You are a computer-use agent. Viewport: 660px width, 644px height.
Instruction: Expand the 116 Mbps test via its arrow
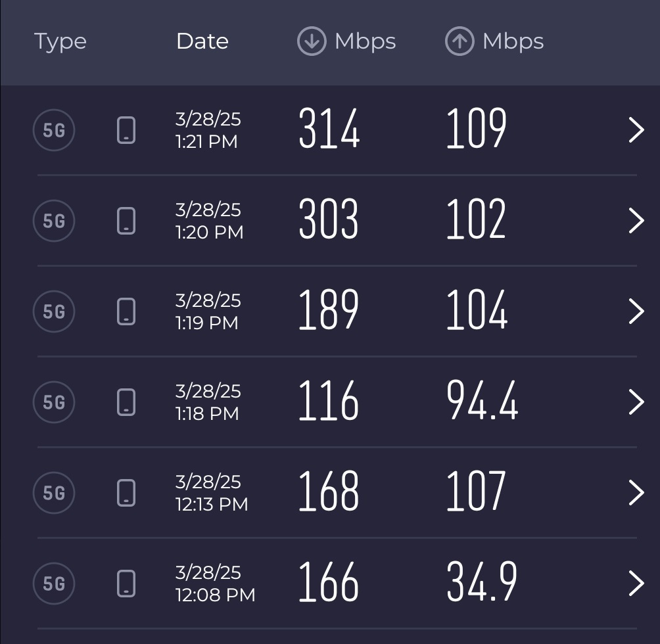click(x=636, y=402)
